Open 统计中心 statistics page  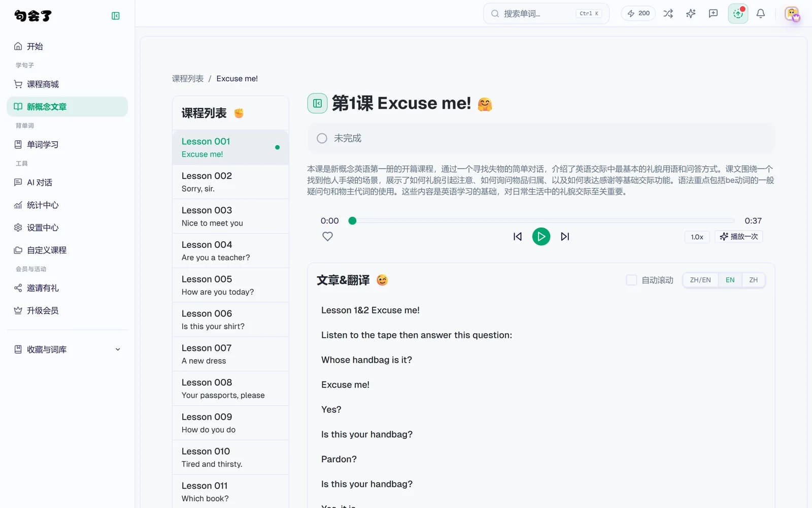click(x=67, y=205)
